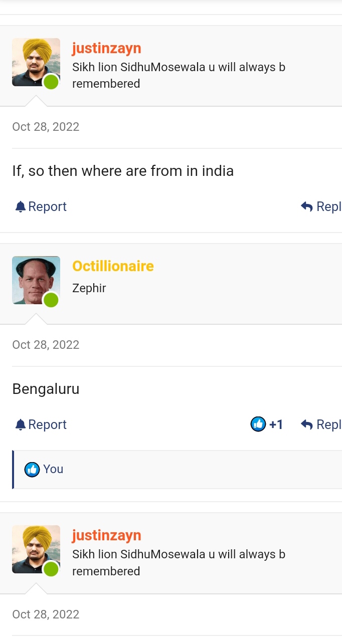The height and width of the screenshot is (644, 342).
Task: Click the green online dot on top justinzayn avatar
Action: pos(51,82)
